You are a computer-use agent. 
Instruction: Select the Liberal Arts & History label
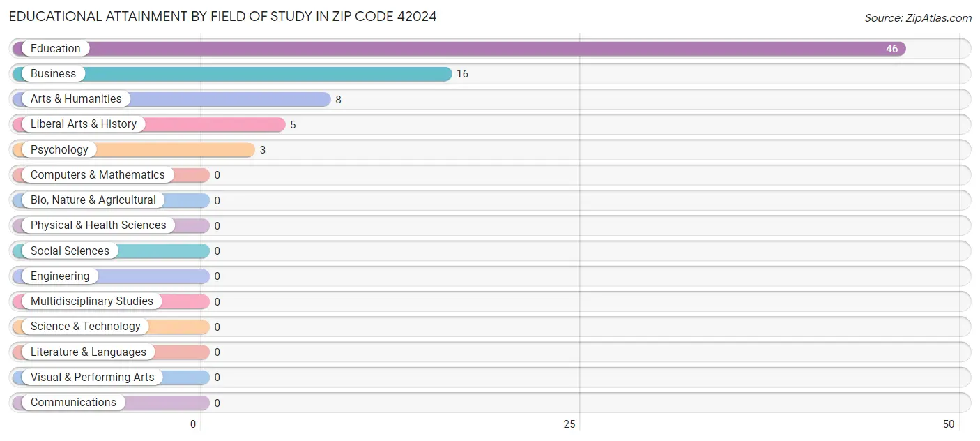pyautogui.click(x=84, y=124)
